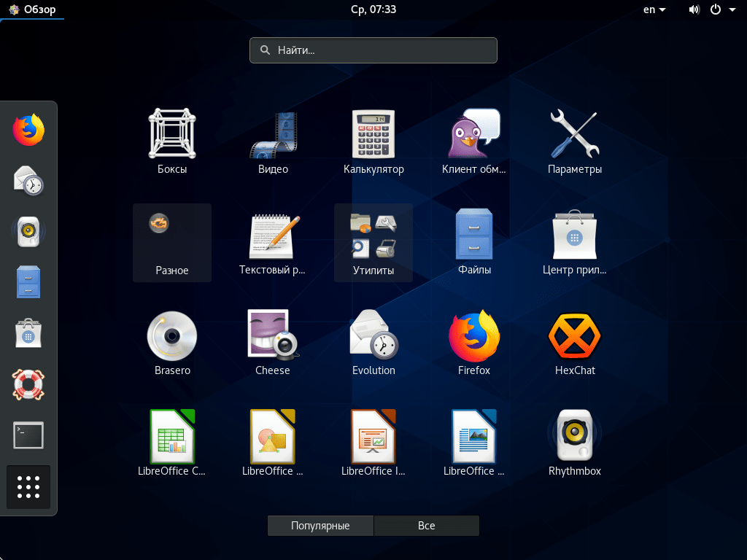This screenshot has height=560, width=747.
Task: Start HexChat IRC client
Action: pos(574,336)
